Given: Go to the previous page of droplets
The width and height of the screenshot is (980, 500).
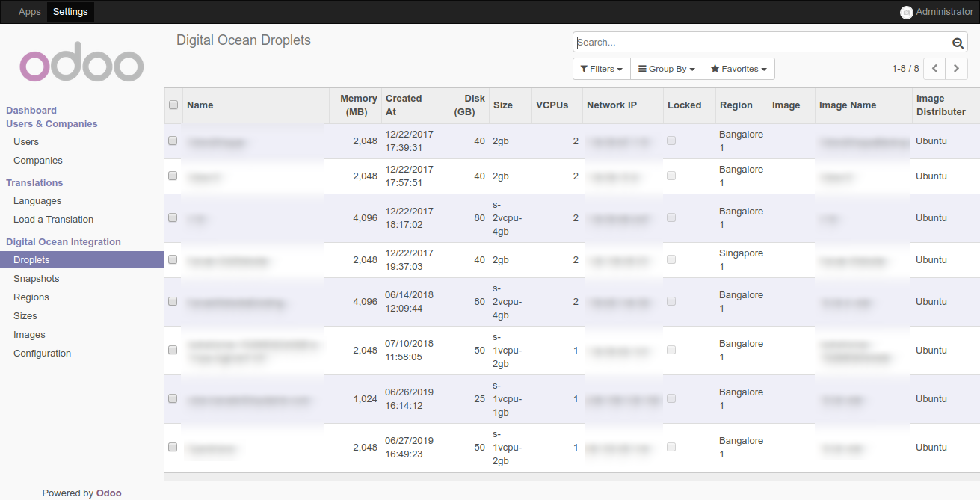Looking at the screenshot, I should pos(934,69).
